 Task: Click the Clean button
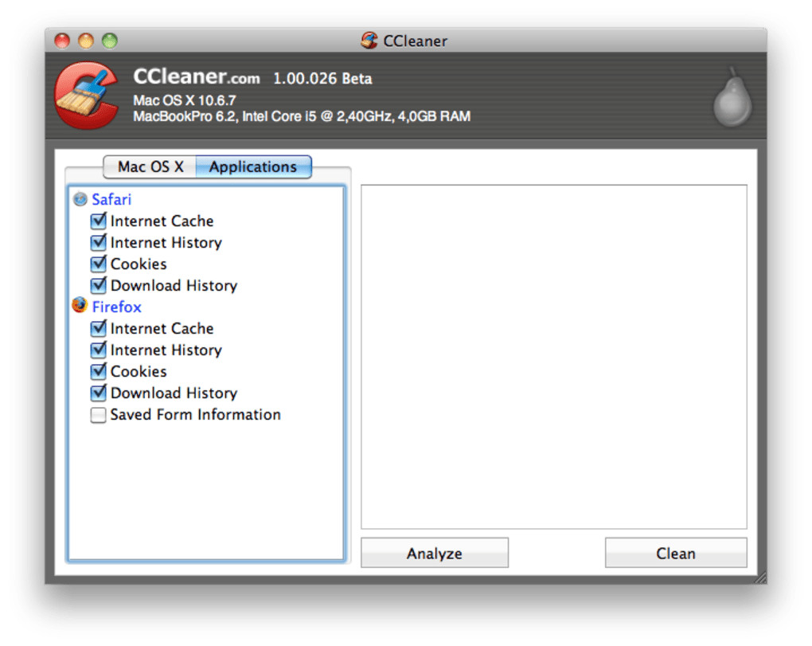[x=676, y=553]
